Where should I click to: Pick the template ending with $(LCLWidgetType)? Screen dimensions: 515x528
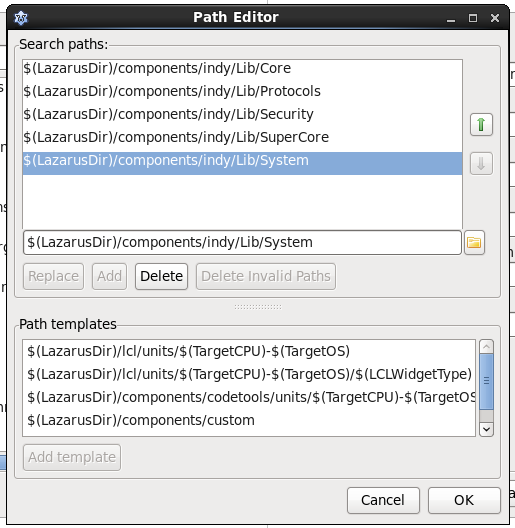point(249,374)
